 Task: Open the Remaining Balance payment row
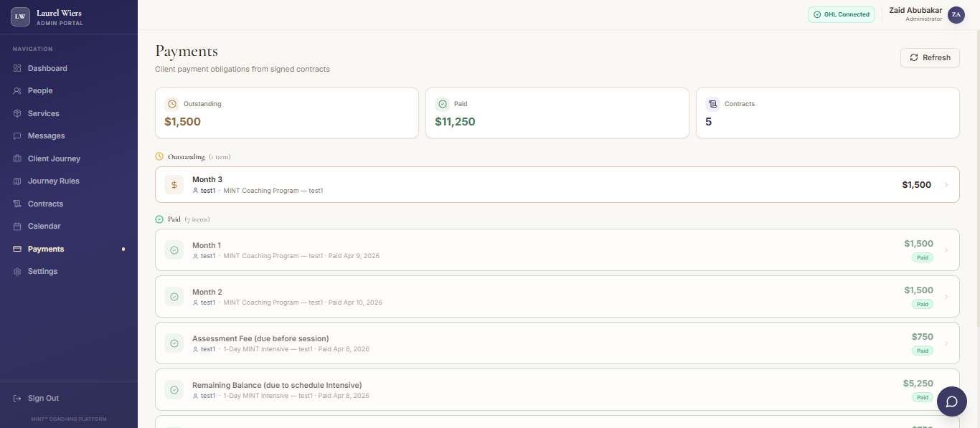pyautogui.click(x=502, y=390)
